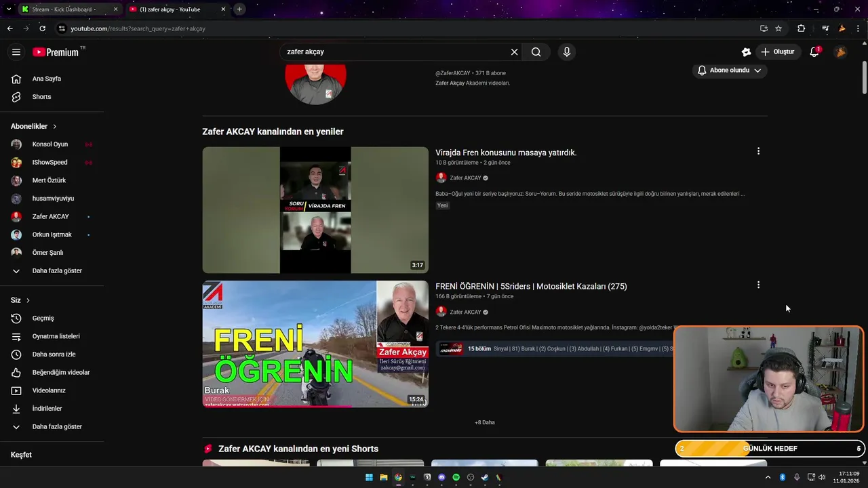Run search with magnifying glass button

[536, 52]
